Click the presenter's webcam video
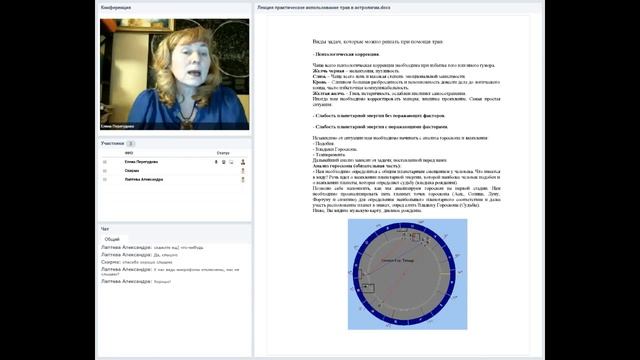This screenshot has width=640, height=360. [175, 74]
